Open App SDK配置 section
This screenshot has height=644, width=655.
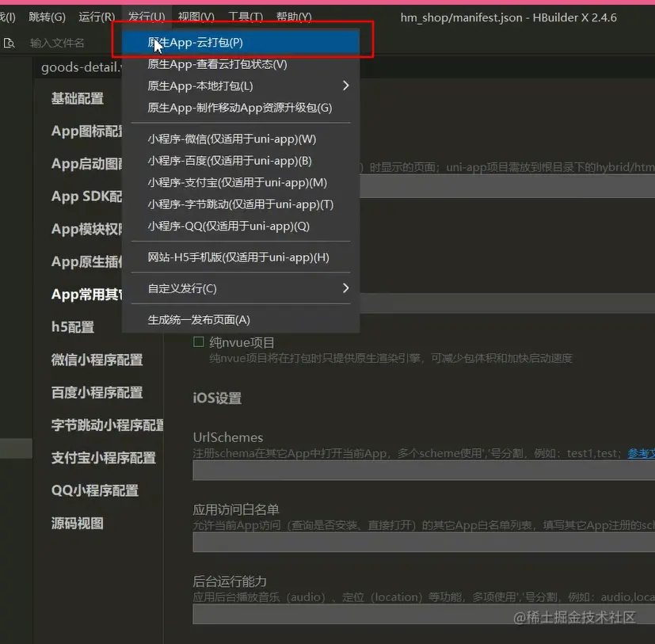(x=86, y=196)
